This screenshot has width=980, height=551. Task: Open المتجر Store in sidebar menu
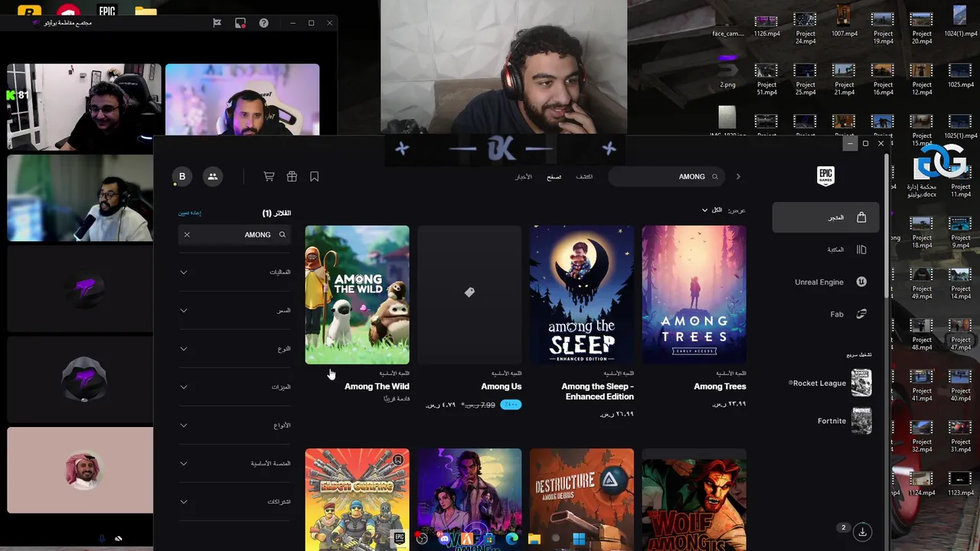[x=825, y=217]
